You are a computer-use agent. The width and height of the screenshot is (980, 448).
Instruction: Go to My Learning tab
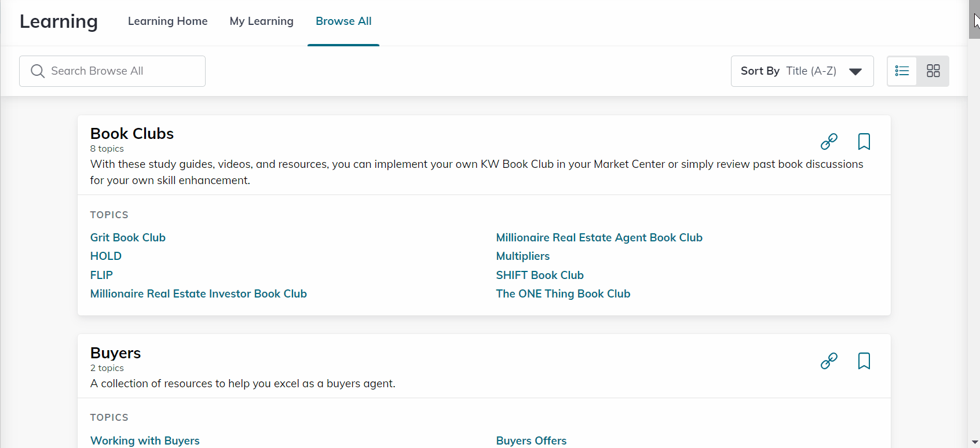[x=261, y=21]
